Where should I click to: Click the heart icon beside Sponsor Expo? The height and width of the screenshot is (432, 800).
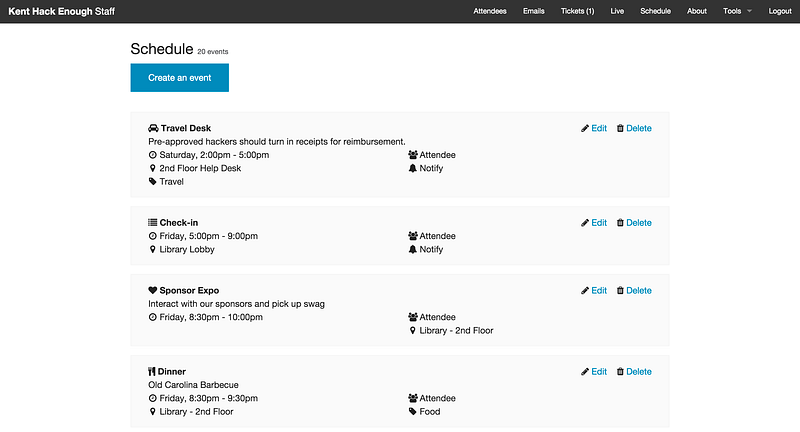click(x=152, y=291)
